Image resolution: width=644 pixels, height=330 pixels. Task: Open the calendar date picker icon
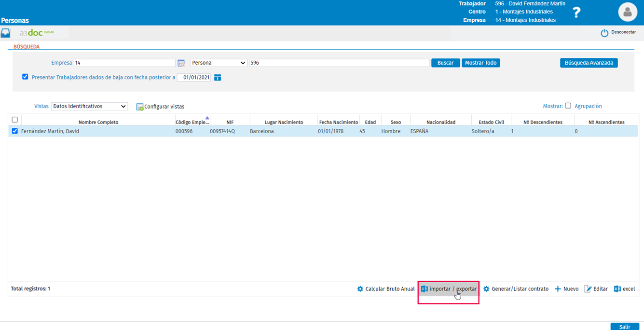tap(218, 77)
